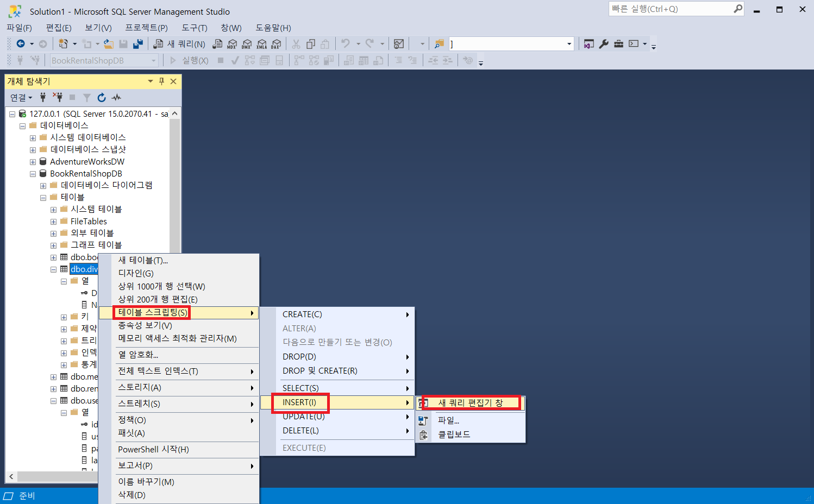Screen dimensions: 814x504
Task: Choose 클립보드 script output option
Action: pos(471,434)
